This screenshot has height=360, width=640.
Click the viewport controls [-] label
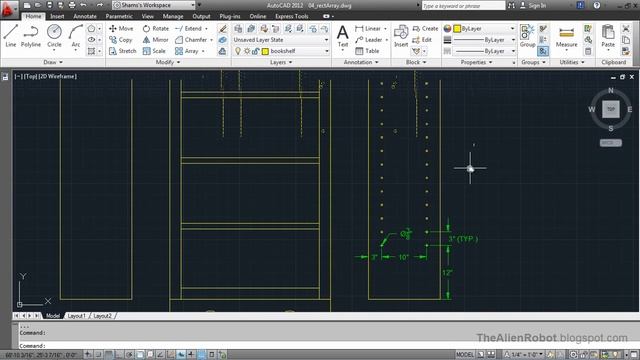(x=18, y=76)
